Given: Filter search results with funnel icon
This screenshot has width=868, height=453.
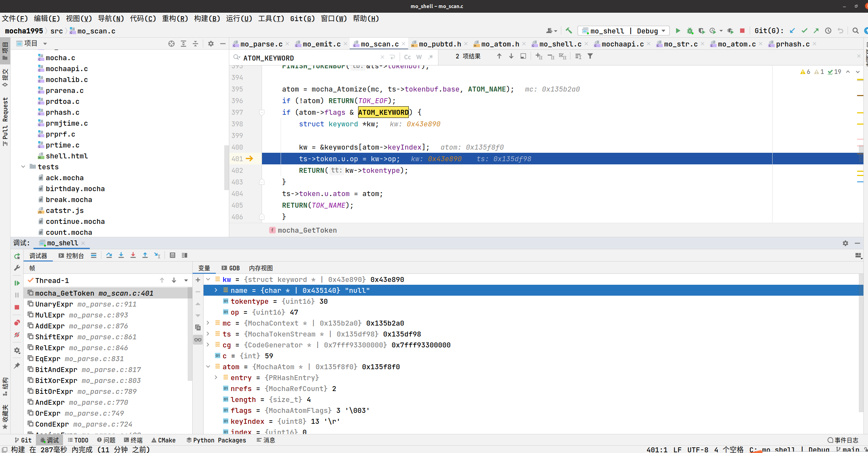Looking at the screenshot, I should 590,56.
